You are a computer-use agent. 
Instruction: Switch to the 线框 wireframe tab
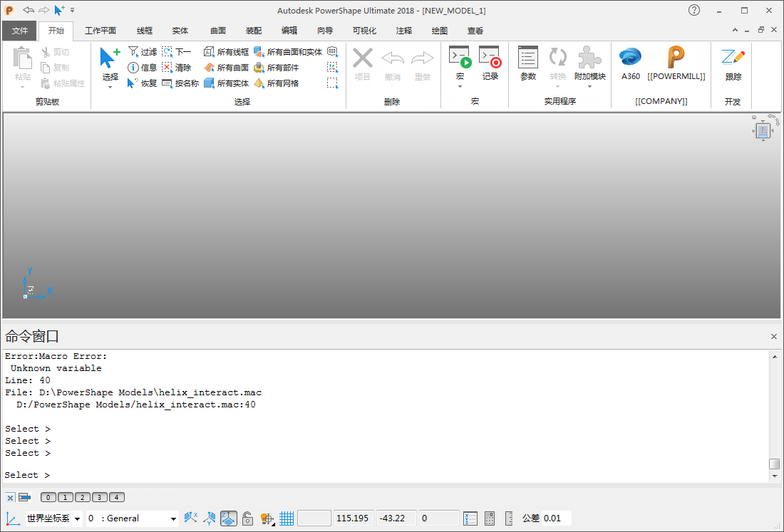tap(145, 31)
